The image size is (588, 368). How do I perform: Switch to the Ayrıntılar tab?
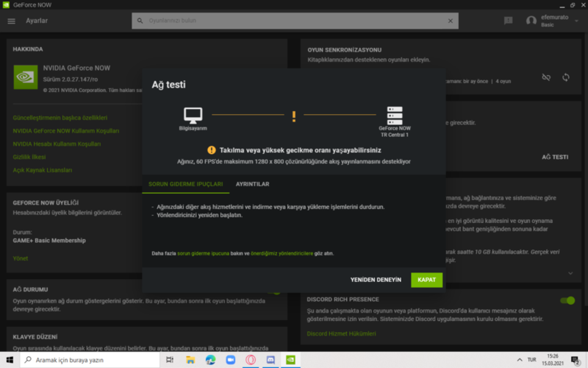(252, 184)
